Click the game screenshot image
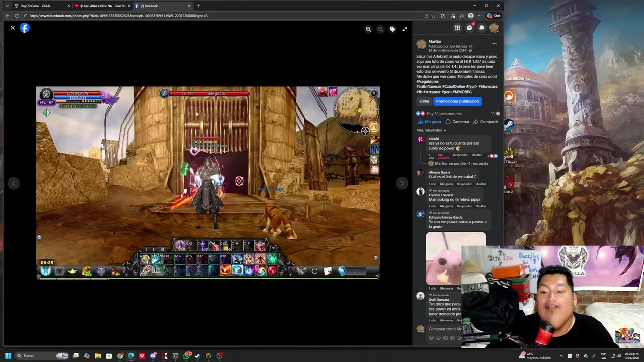 (x=208, y=183)
